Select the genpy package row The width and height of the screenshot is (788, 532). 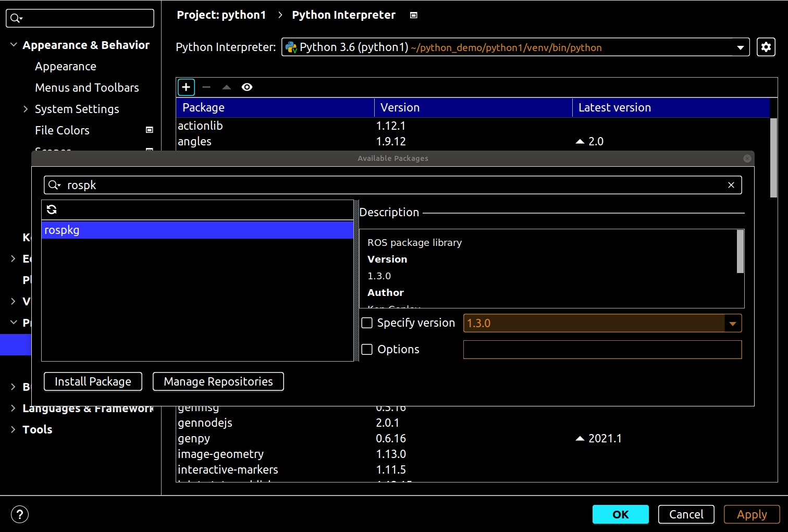473,438
